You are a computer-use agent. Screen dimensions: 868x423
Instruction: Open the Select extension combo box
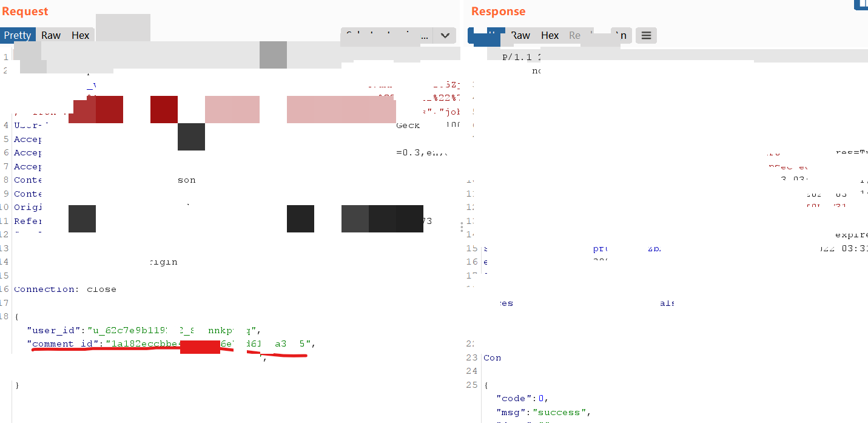tap(386, 36)
